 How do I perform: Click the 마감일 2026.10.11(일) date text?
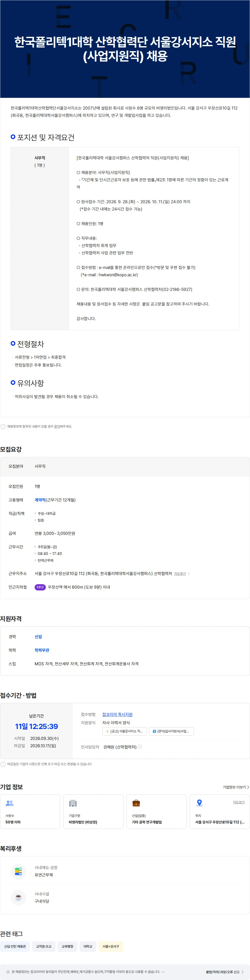coord(35,746)
